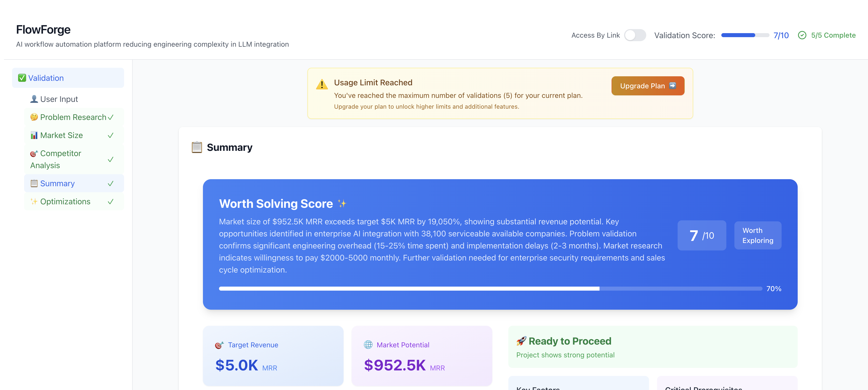Screen dimensions: 868x390
Task: Select the Summary sidebar item
Action: coord(74,183)
